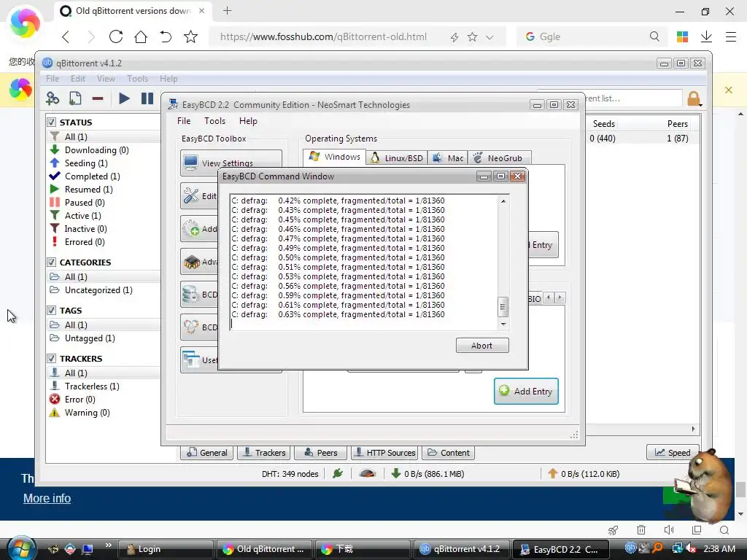Click the browser reload icon

click(116, 36)
